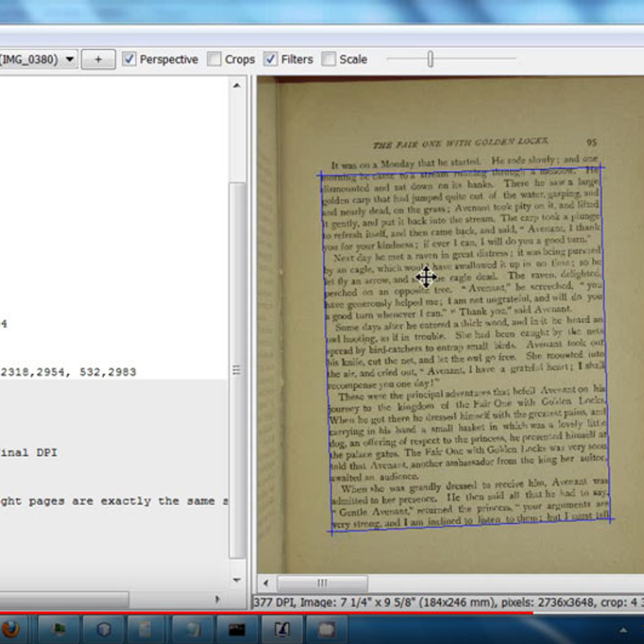Open the green monitor application from the taskbar
The image size is (644, 644).
(x=59, y=629)
